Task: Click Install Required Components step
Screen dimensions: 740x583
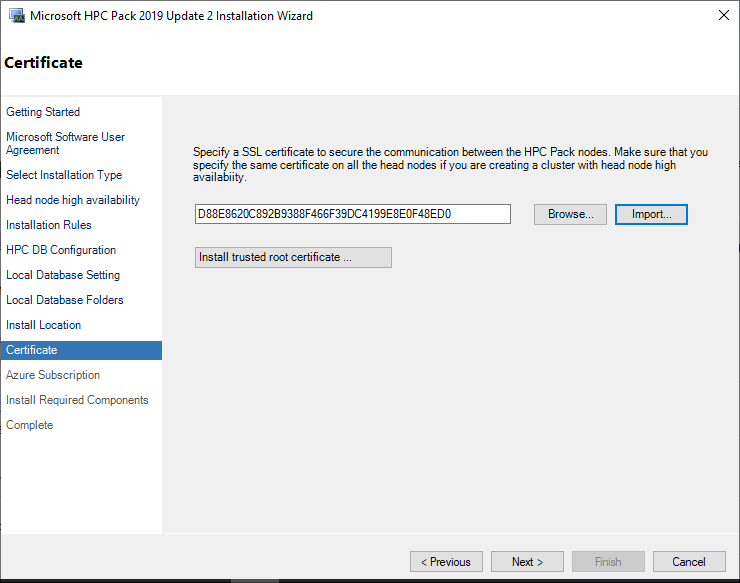Action: click(77, 400)
